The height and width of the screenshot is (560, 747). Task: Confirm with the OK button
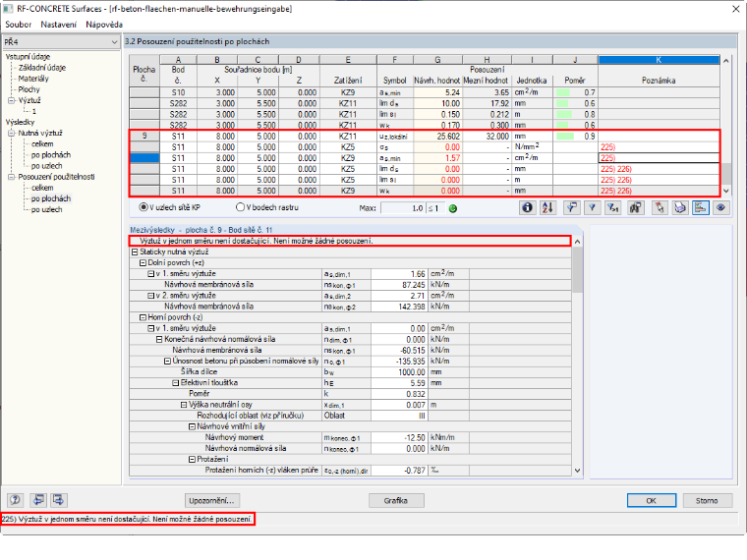pyautogui.click(x=652, y=500)
